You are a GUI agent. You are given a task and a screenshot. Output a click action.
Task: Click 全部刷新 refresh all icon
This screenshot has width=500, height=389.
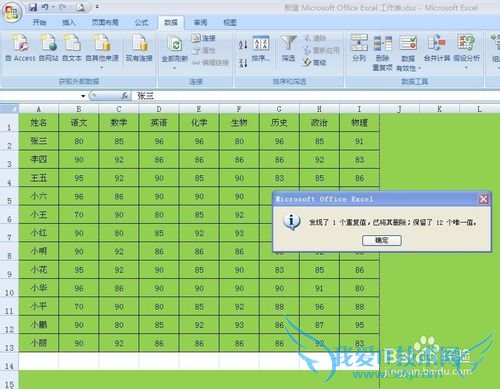click(175, 45)
